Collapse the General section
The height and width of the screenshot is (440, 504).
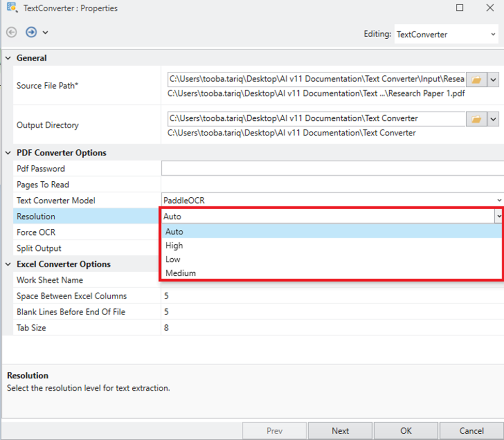coord(9,58)
